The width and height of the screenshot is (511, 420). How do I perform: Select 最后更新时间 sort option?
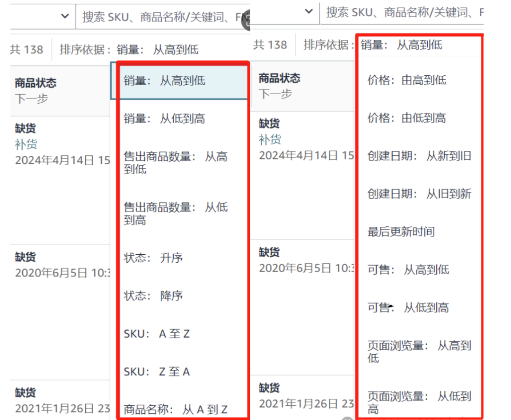point(401,232)
